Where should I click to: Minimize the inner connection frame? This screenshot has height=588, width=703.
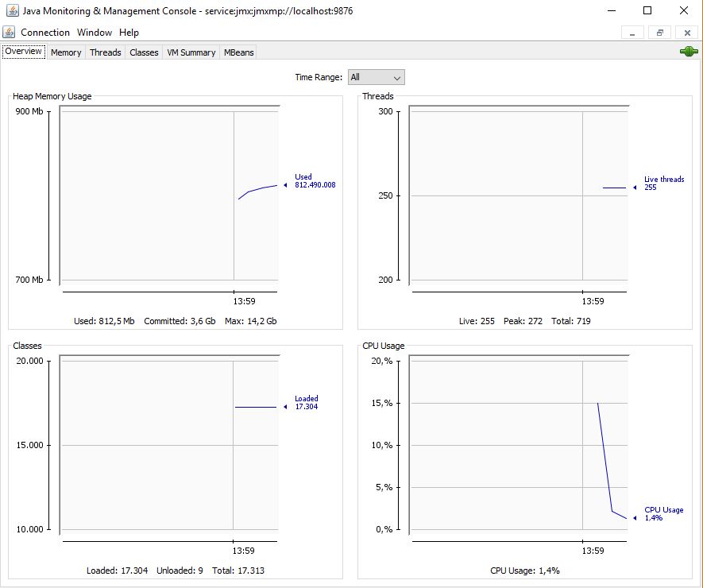[x=632, y=33]
